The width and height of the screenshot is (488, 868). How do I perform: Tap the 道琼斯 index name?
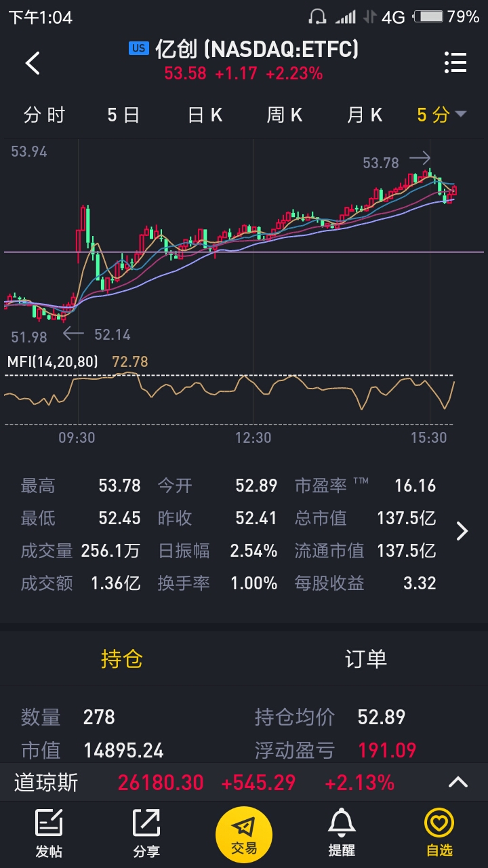[46, 783]
